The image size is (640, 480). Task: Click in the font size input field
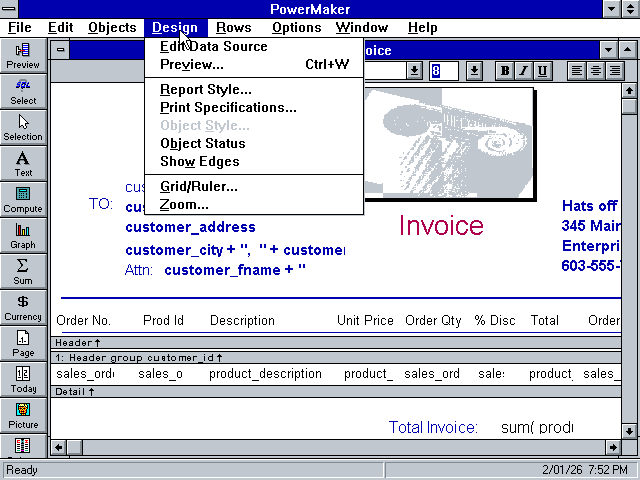pos(444,71)
